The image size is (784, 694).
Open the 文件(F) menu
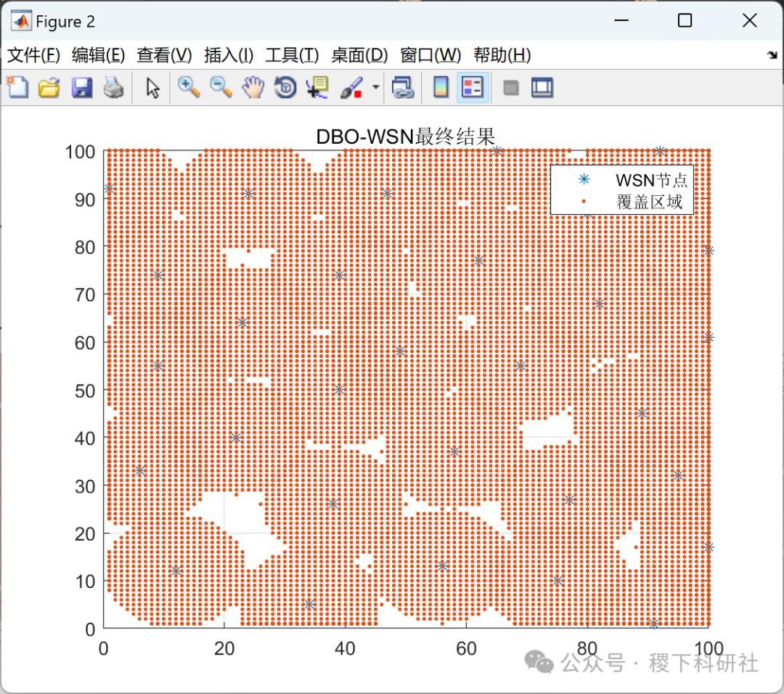point(33,55)
